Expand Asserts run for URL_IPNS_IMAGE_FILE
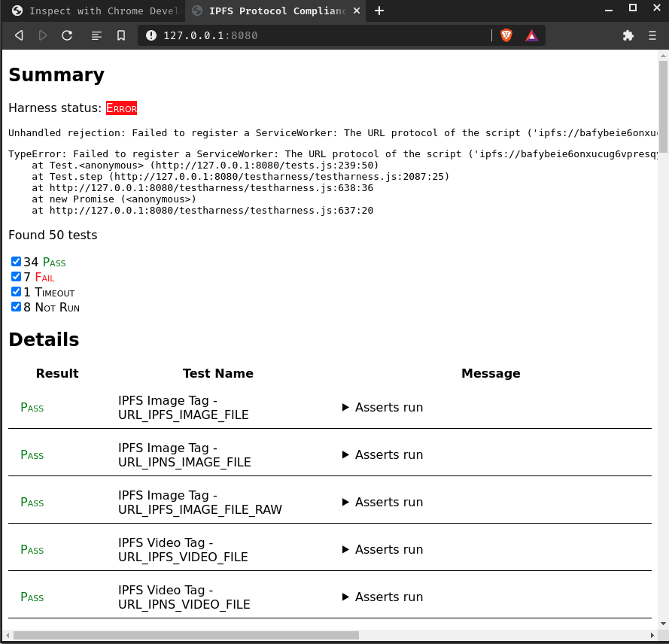This screenshot has height=644, width=669. (x=383, y=454)
